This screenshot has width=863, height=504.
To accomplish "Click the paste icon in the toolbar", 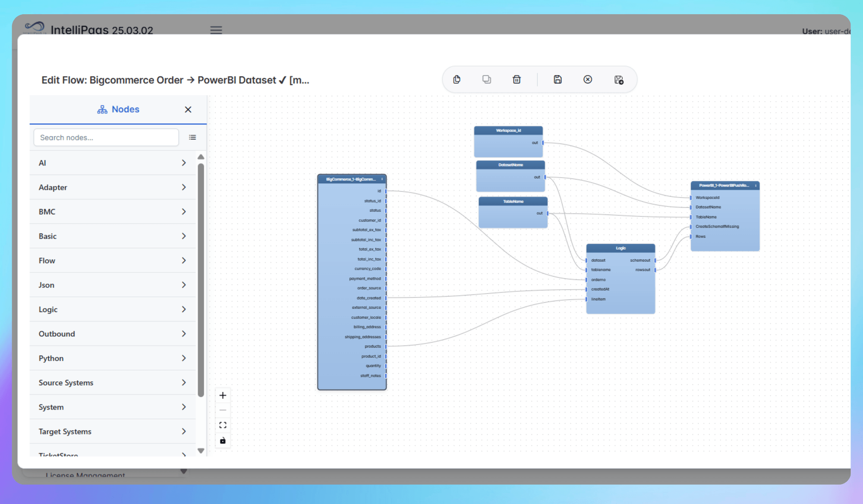I will click(x=457, y=79).
